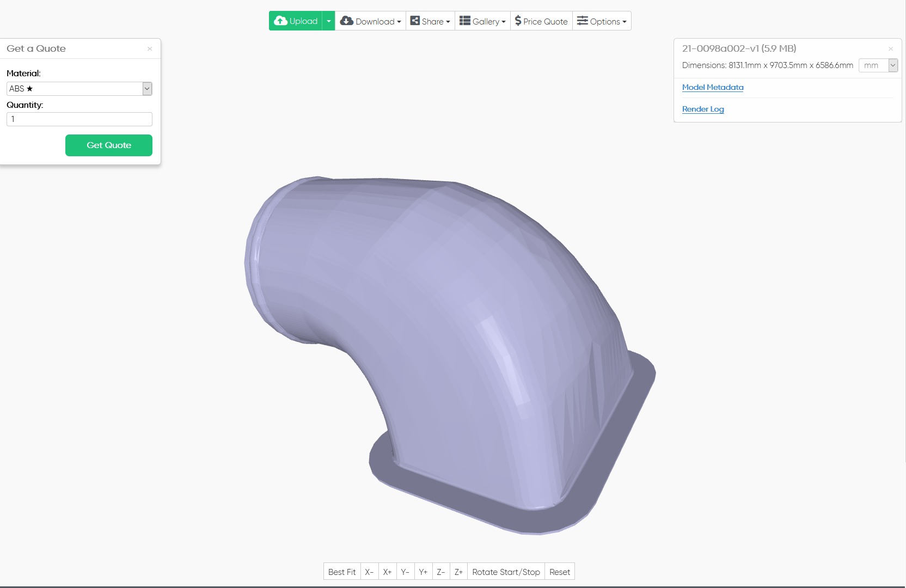Open the Render Log link

click(703, 109)
